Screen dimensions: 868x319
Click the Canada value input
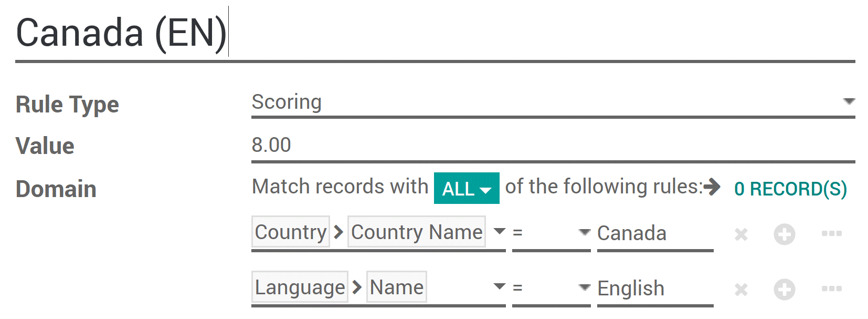click(654, 233)
